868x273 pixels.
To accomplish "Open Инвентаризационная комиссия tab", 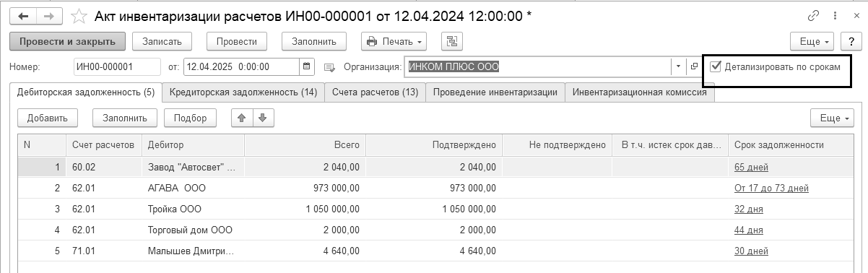I will [639, 92].
